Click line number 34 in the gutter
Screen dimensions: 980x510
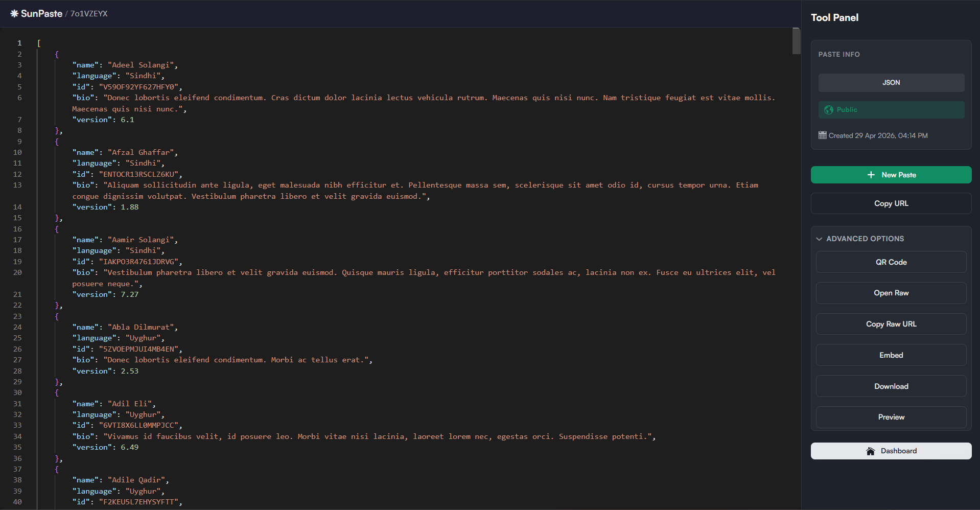point(17,436)
